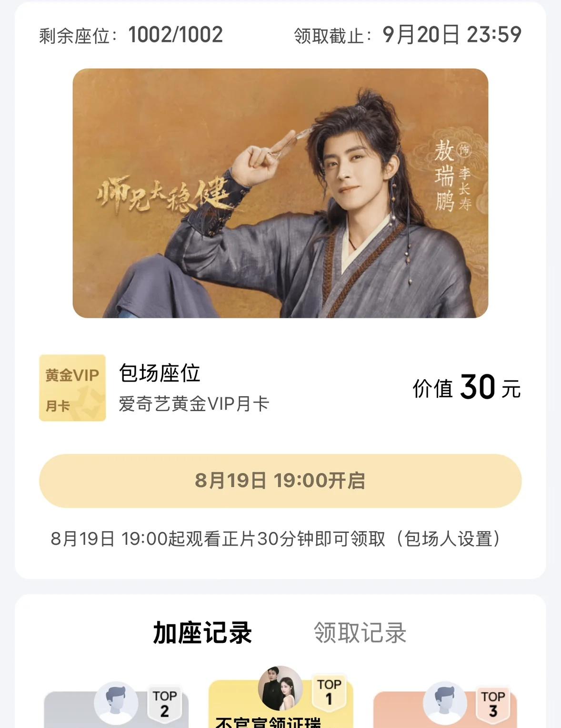Tap the 不官宣领证瑞 username
Viewport: 561px width, 728px height.
pos(268,722)
